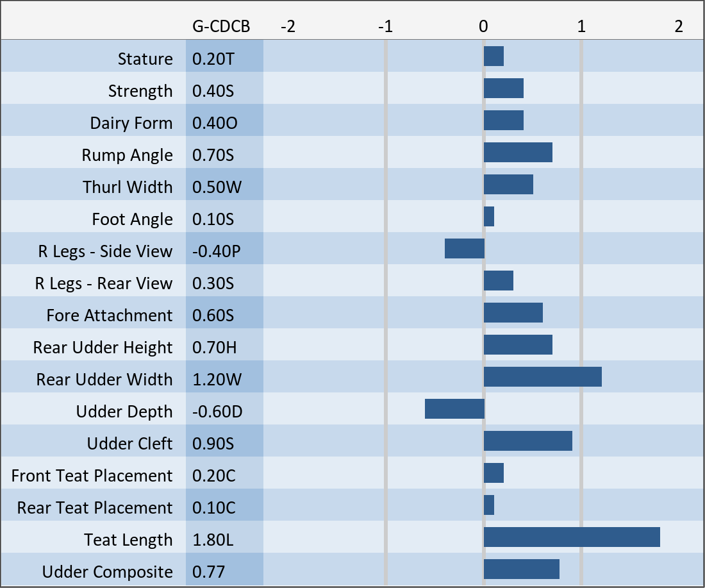Click the G-CDCB column header
The width and height of the screenshot is (705, 588).
point(221,26)
